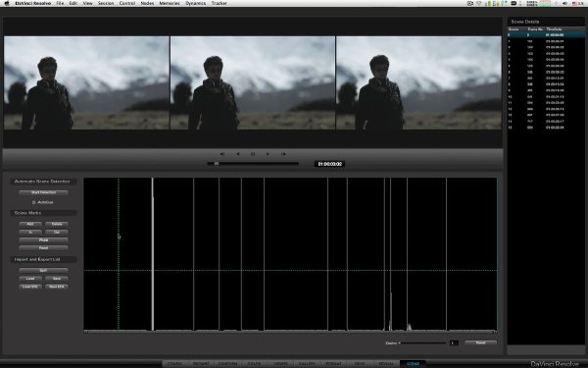Open the Apple menu
588x368 pixels.
click(7, 3)
